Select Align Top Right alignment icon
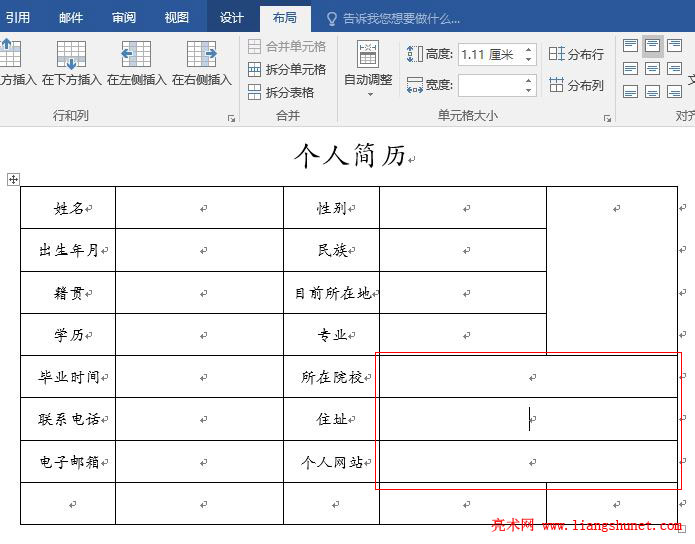This screenshot has height=544, width=695. tap(675, 45)
